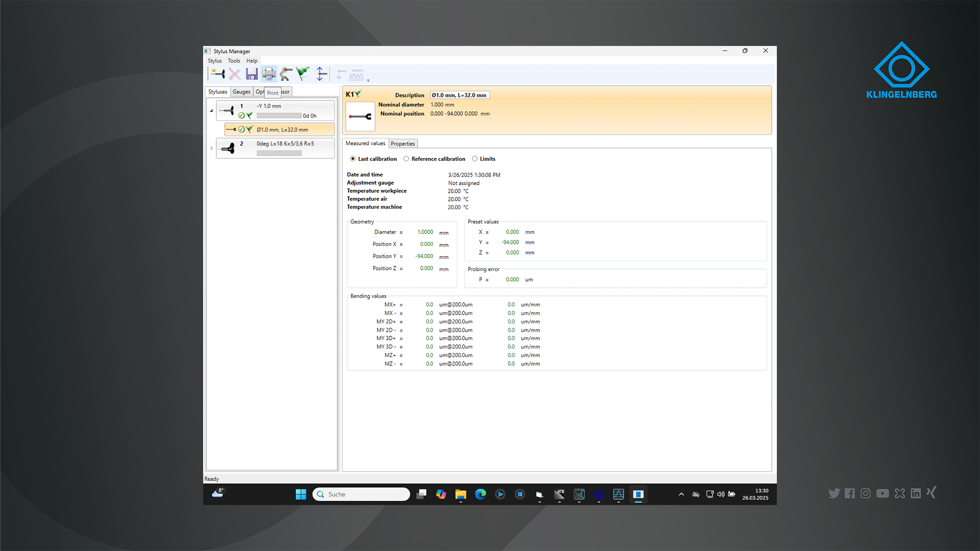Screen dimensions: 980x551
Task: Open Microsoft Edge from the taskbar
Action: click(x=480, y=494)
